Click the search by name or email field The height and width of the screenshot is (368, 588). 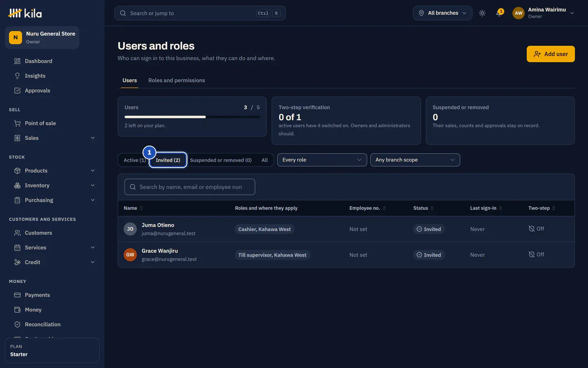[189, 187]
